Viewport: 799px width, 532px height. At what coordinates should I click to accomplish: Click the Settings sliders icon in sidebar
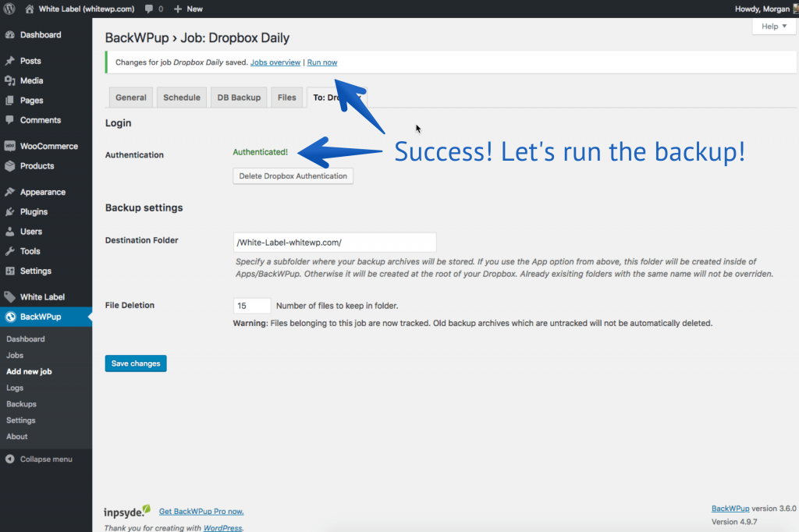pyautogui.click(x=9, y=271)
